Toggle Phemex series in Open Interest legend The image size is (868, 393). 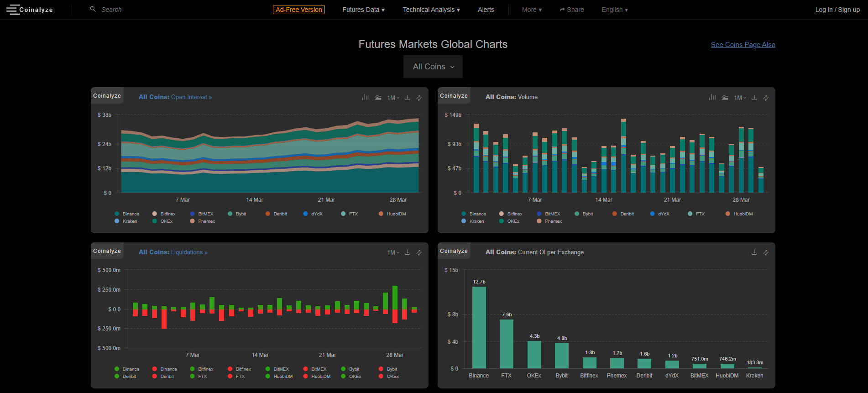pyautogui.click(x=203, y=221)
